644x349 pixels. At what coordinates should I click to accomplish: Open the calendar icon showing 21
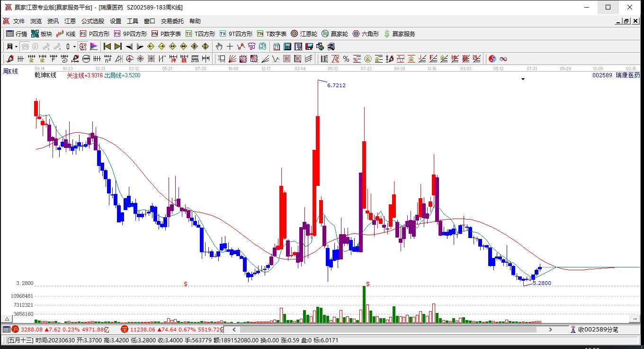pyautogui.click(x=277, y=46)
